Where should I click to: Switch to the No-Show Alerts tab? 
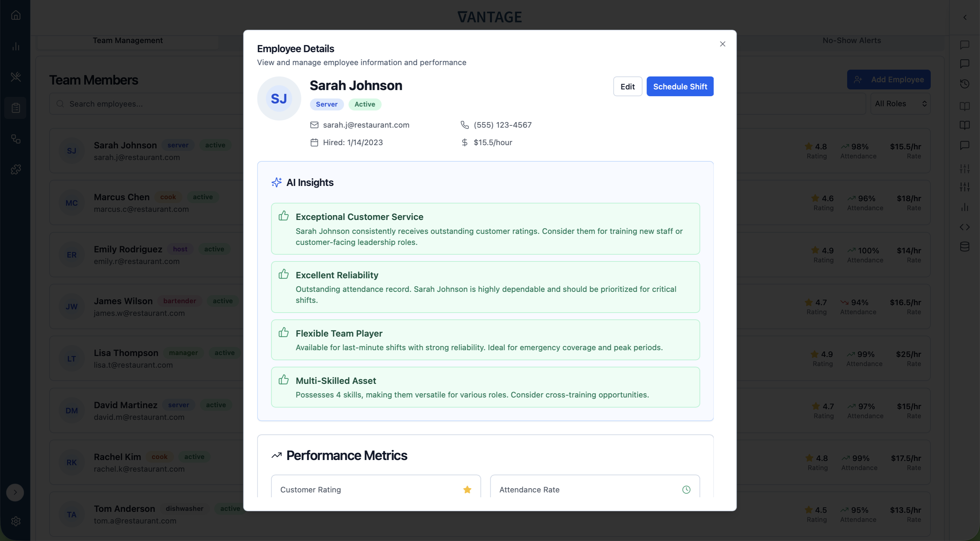coord(851,40)
